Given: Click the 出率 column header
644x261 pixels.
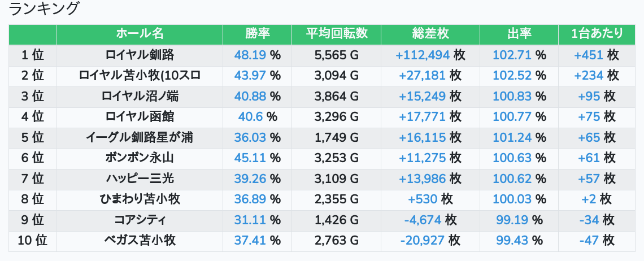Looking at the screenshot, I should pyautogui.click(x=519, y=34).
